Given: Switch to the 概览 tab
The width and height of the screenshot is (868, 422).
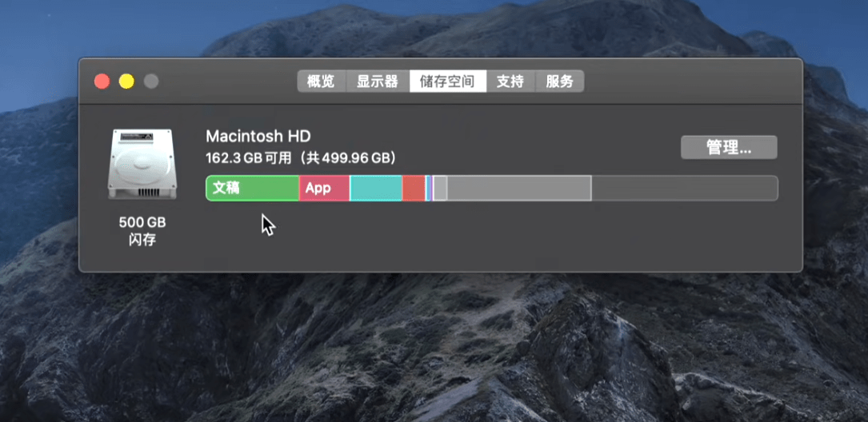Looking at the screenshot, I should click(322, 82).
